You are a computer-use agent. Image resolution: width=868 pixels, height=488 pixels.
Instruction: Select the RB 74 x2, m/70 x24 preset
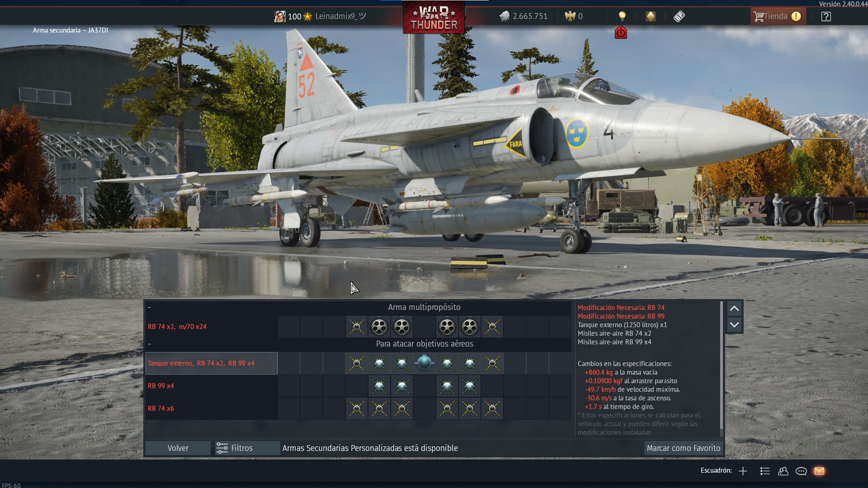click(x=211, y=327)
